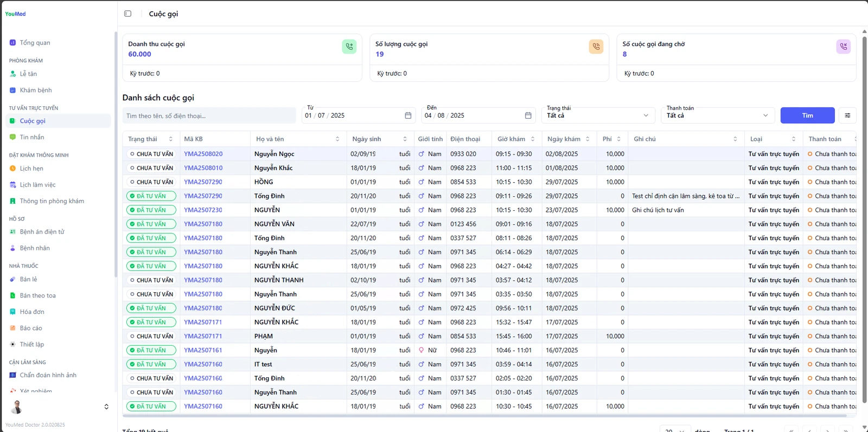Sort by Trạng thái column

click(170, 139)
